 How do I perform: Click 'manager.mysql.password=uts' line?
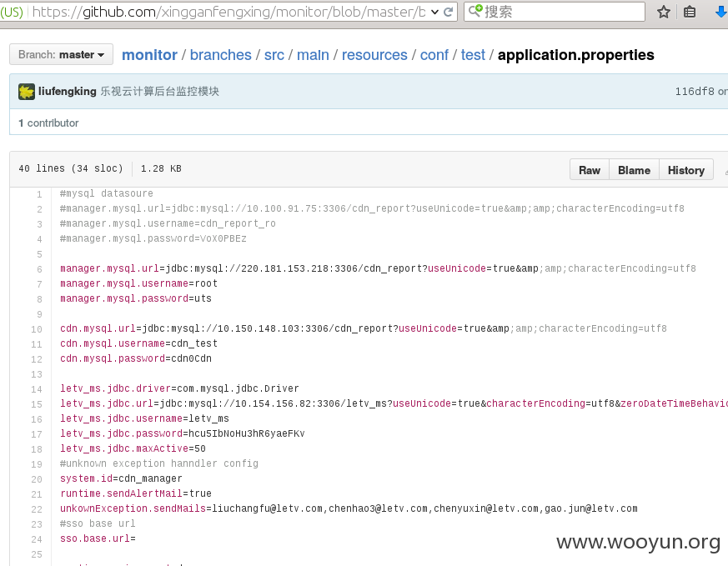point(136,298)
